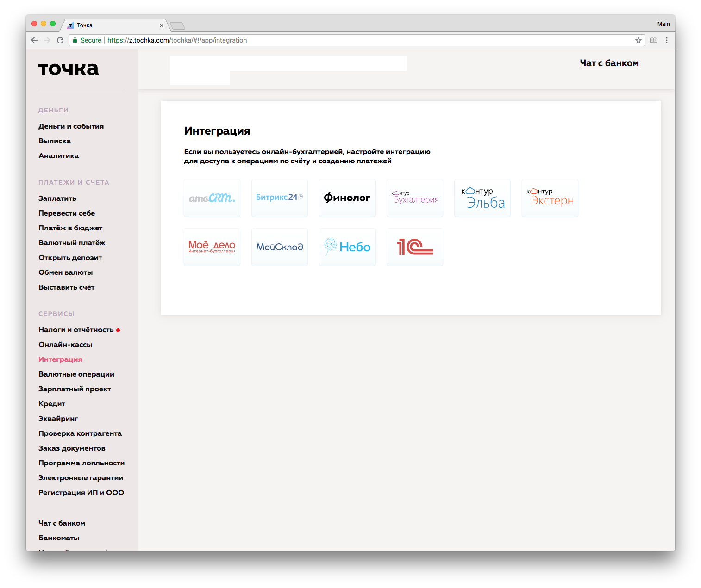Close the Точка browser tab
The height and width of the screenshot is (588, 701).
click(x=162, y=25)
